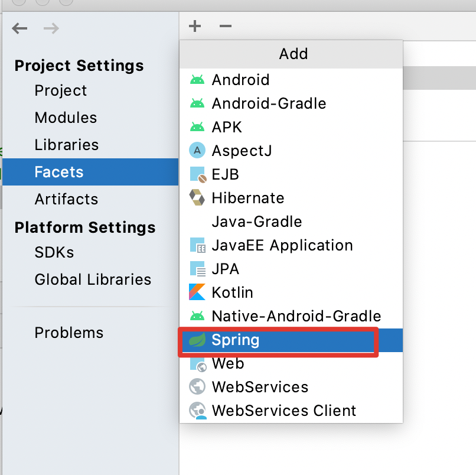Choose Android-Gradle facet type
Viewport: 476px width, 475px height.
point(269,103)
